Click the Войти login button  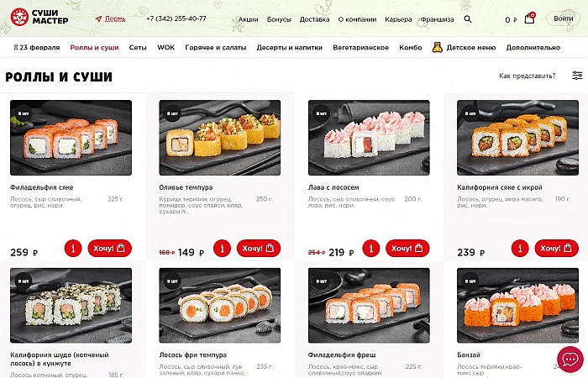click(563, 18)
